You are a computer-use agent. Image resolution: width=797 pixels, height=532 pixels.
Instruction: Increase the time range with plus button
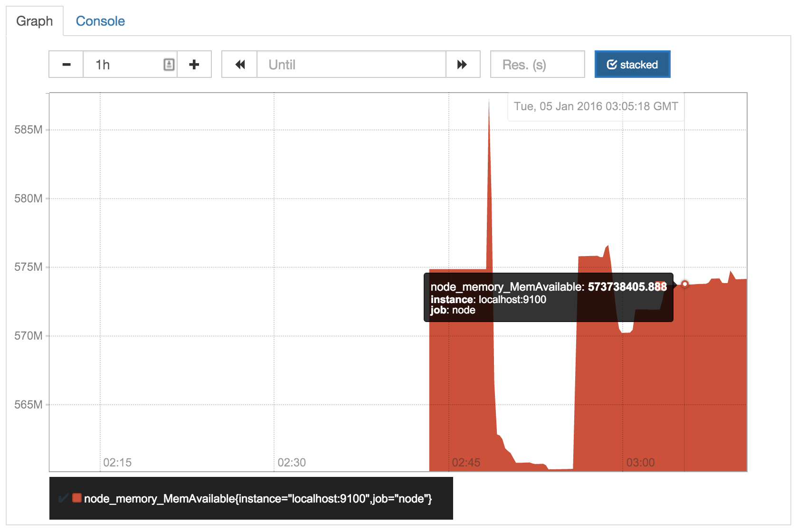coord(194,65)
